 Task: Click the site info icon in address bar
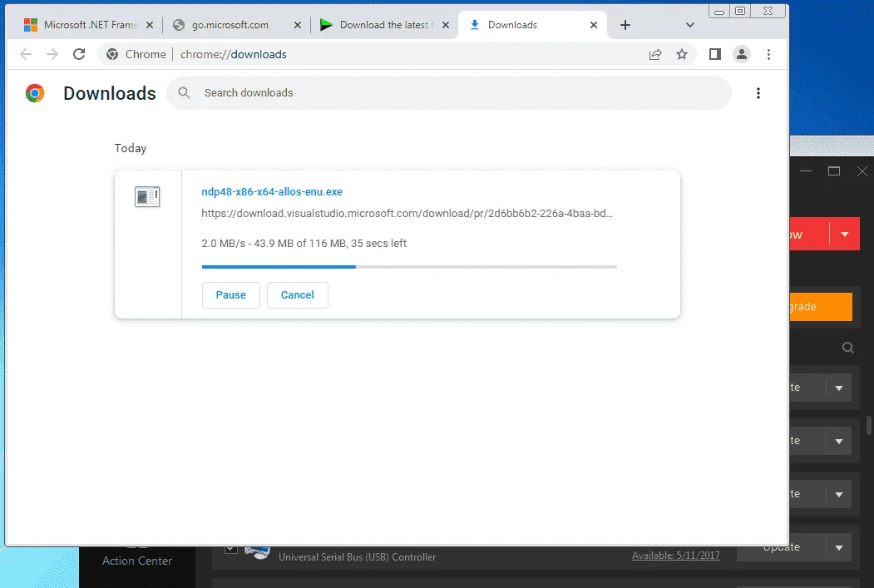112,54
